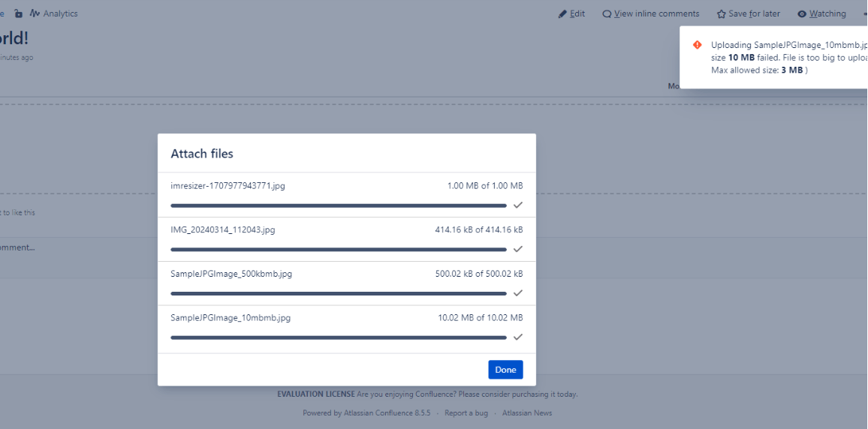Open the Analytics page view
Viewport: 868px width, 429px height.
53,13
